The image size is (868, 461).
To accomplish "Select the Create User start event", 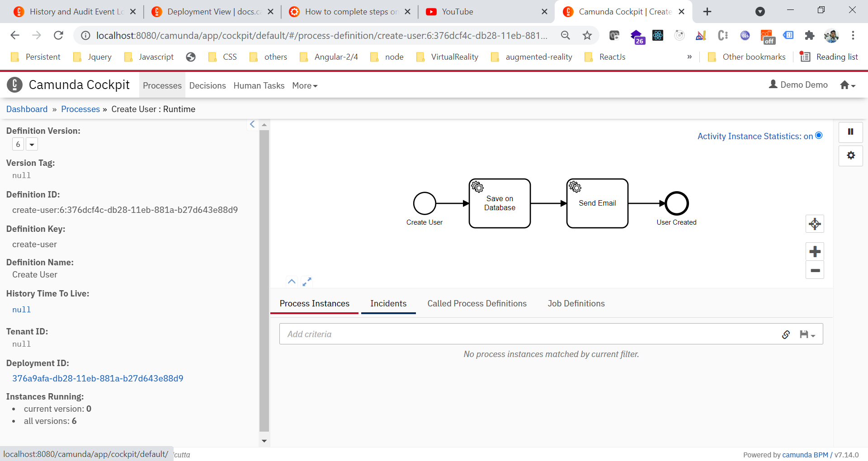I will pos(425,203).
